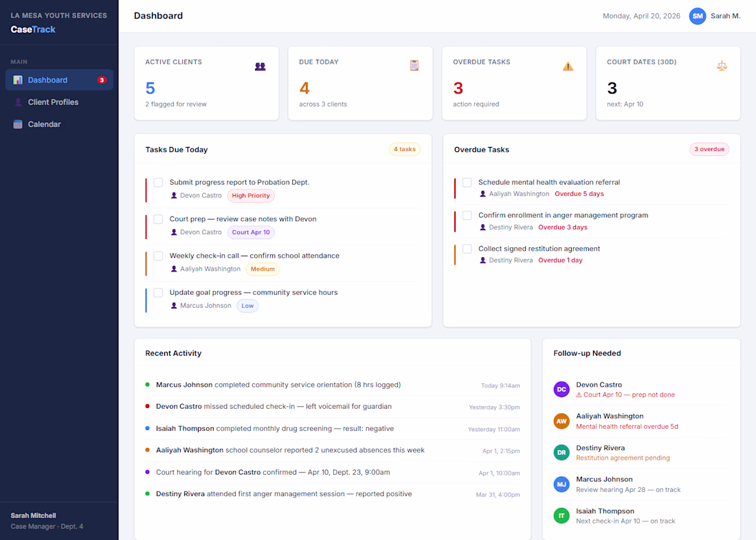This screenshot has width=756, height=540.
Task: Click the CaseTrack logo
Action: coord(33,30)
